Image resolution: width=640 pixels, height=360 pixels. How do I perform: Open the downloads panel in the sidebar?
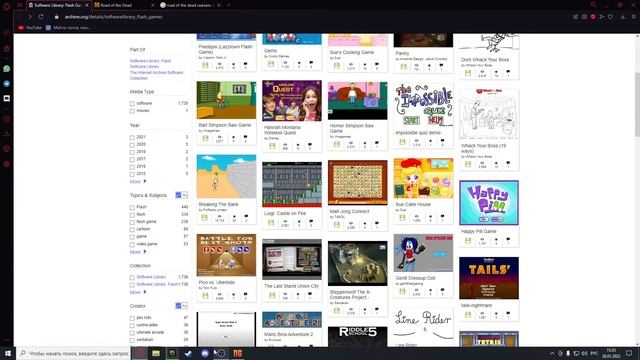tap(7, 133)
